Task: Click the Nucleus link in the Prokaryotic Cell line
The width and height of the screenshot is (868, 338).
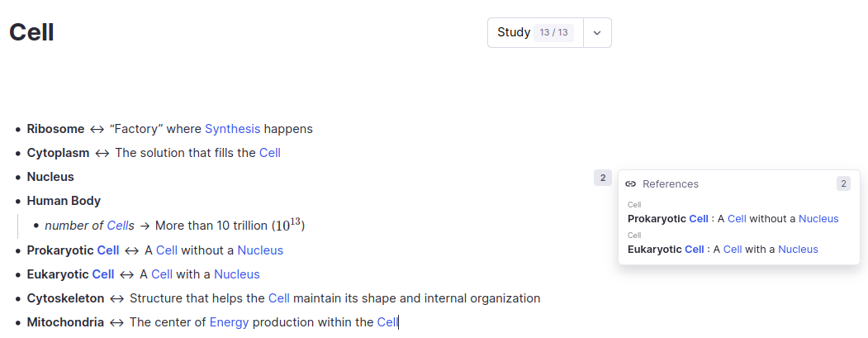Action: (260, 250)
